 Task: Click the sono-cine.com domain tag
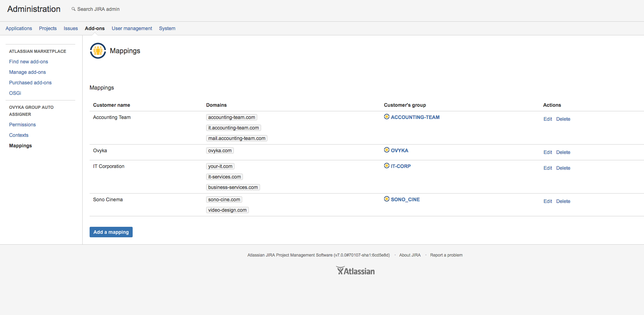click(224, 199)
